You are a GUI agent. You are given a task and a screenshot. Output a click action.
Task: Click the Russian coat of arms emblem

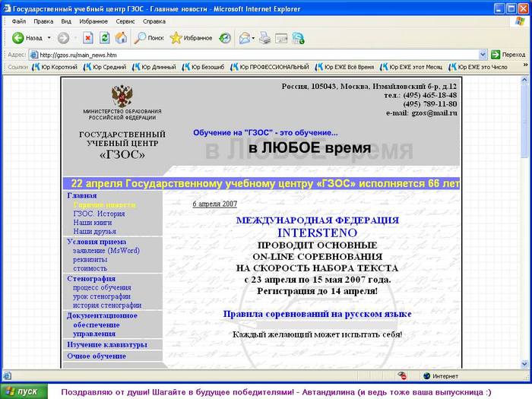coord(122,96)
